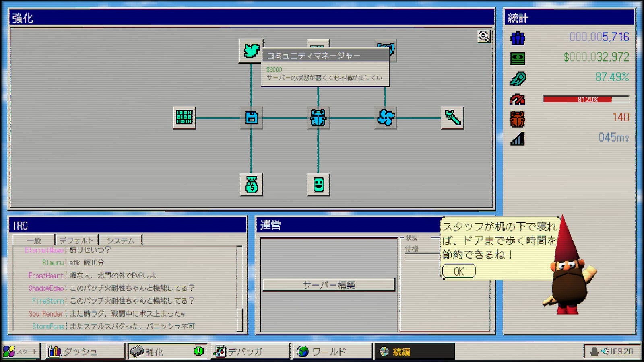The image size is (644, 362).
Task: Select the cooling fan upgrade node
Action: click(x=386, y=118)
